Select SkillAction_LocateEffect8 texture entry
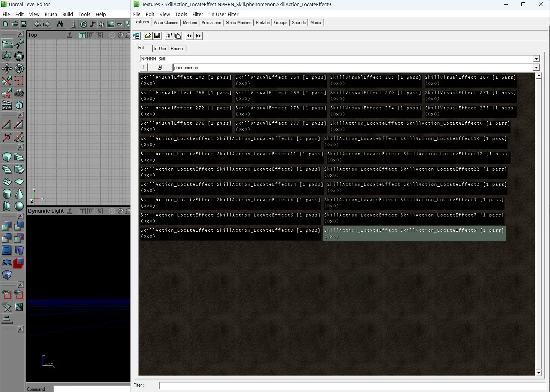Viewport: 550px width, 392px height. tap(230, 233)
